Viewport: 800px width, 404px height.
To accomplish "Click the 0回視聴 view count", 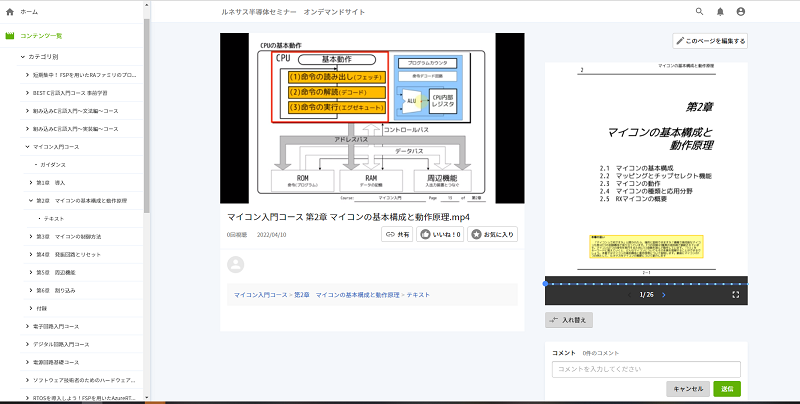I will (x=237, y=235).
